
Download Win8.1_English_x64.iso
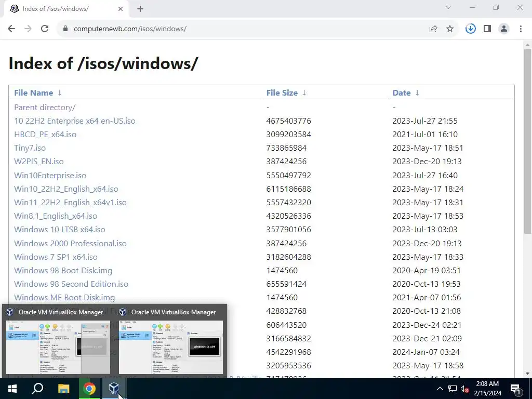point(56,216)
